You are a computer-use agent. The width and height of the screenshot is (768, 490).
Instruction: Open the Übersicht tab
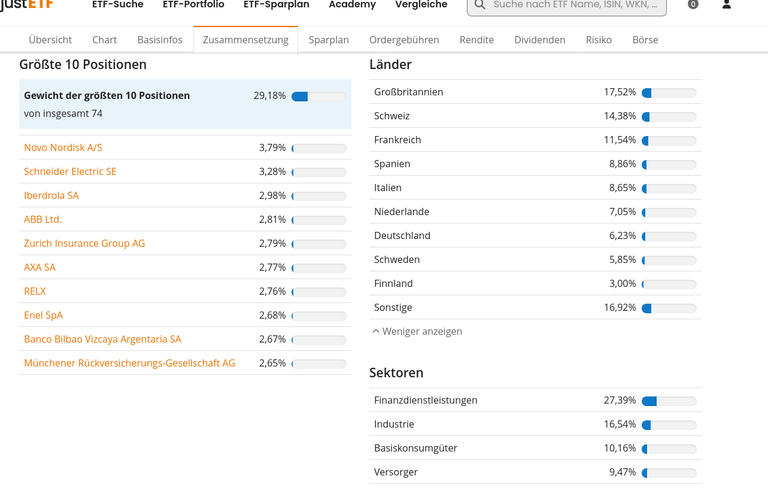click(x=50, y=40)
